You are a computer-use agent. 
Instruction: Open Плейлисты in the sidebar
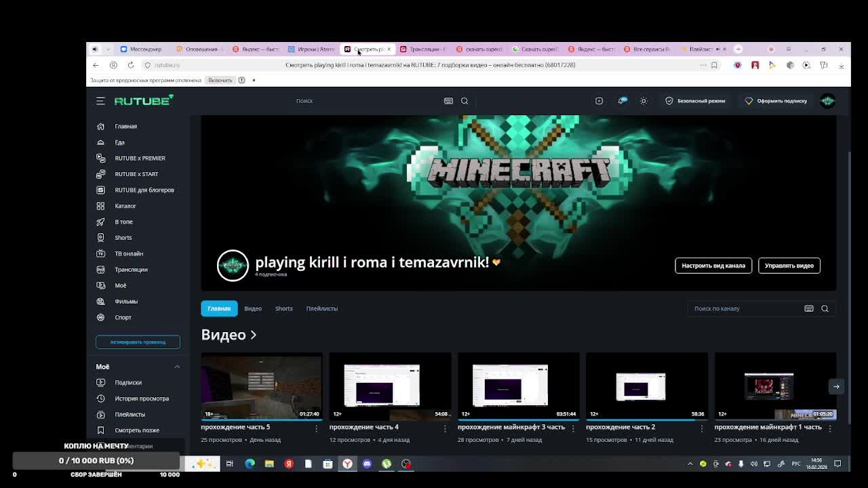pyautogui.click(x=130, y=414)
